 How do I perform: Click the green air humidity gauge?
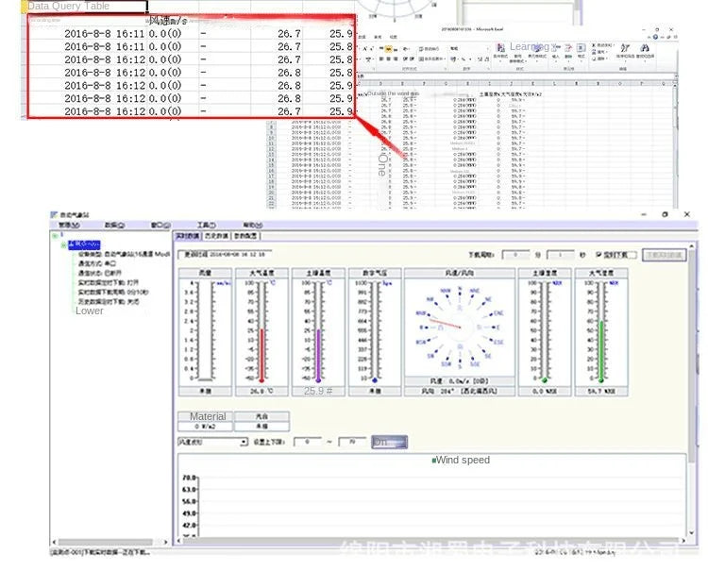click(601, 331)
